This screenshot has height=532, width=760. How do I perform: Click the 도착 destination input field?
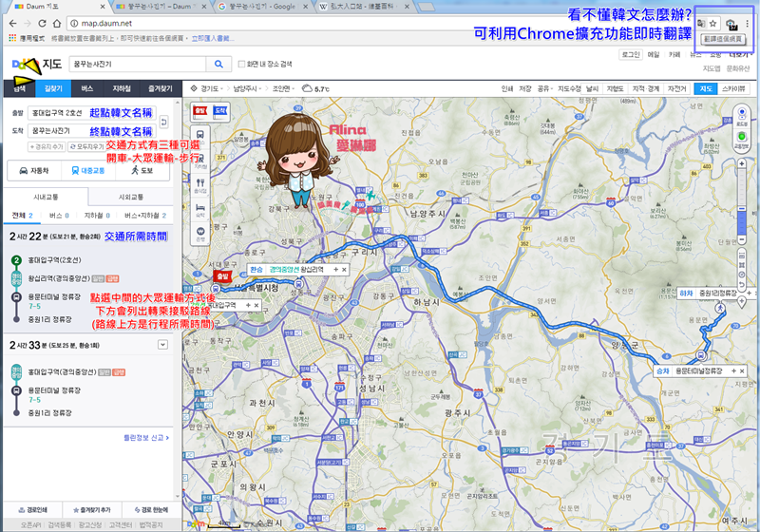coord(92,131)
